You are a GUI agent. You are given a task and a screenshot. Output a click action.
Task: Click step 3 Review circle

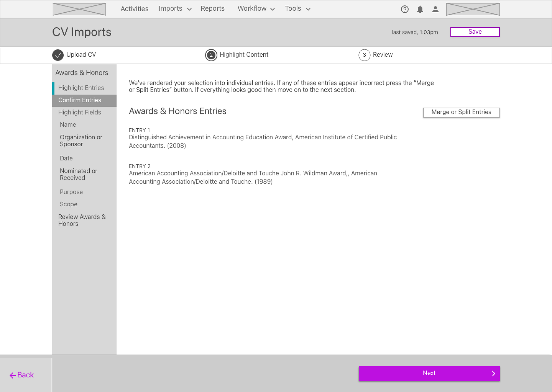coord(364,55)
